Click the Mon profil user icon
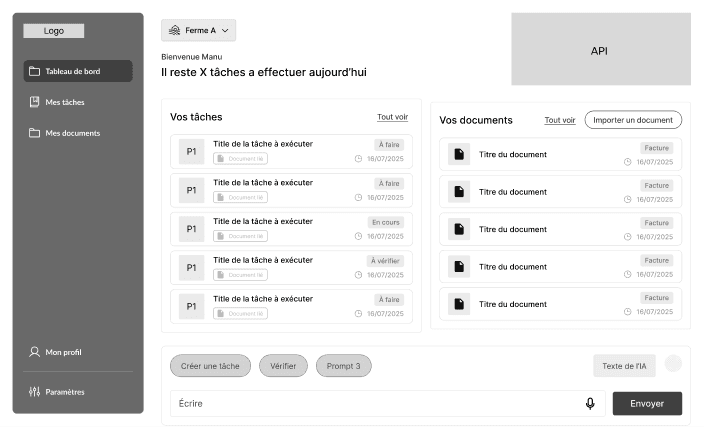 click(35, 352)
